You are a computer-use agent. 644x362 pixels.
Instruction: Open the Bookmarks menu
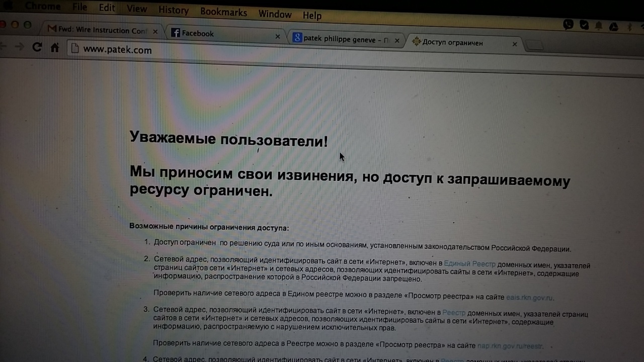(x=223, y=12)
